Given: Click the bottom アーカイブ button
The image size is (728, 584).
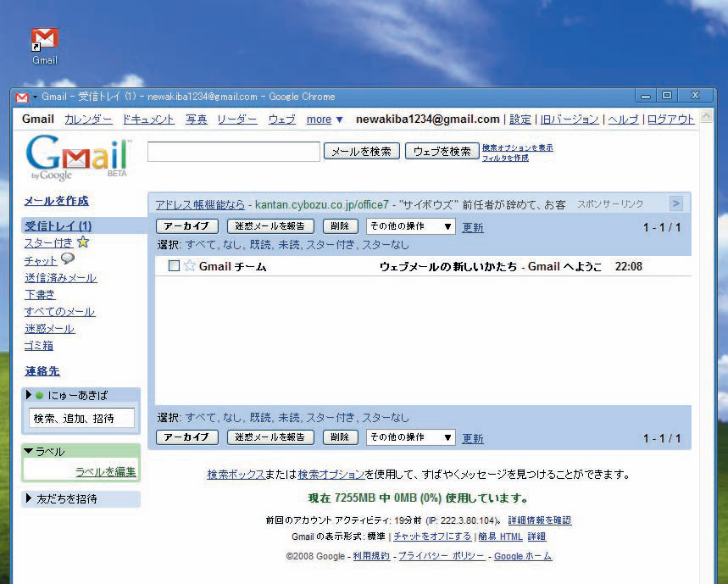Looking at the screenshot, I should coord(187,437).
